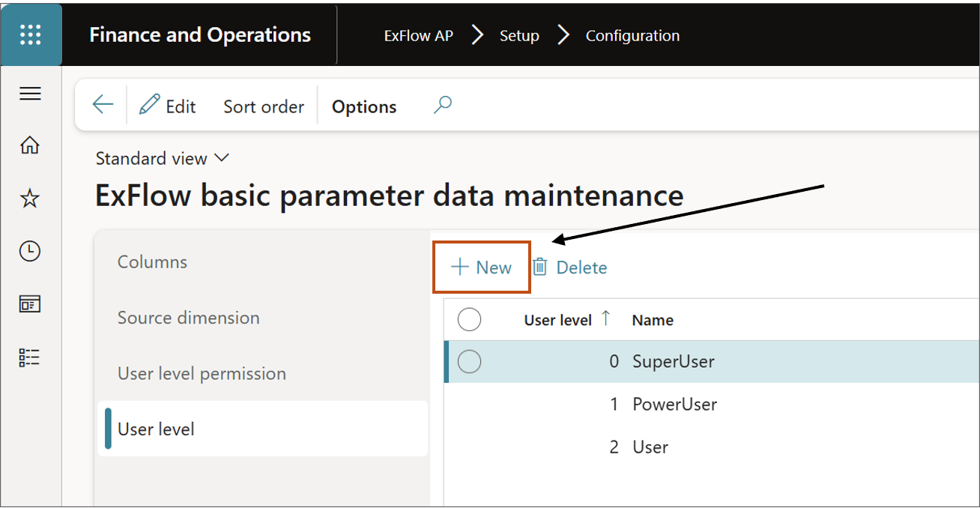Expand the Standard view dropdown
This screenshot has height=508, width=980.
[163, 158]
